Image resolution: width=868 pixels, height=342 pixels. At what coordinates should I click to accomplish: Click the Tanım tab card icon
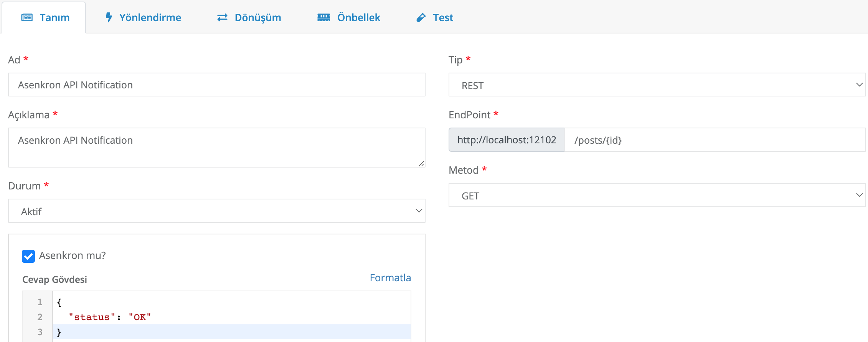pyautogui.click(x=27, y=18)
